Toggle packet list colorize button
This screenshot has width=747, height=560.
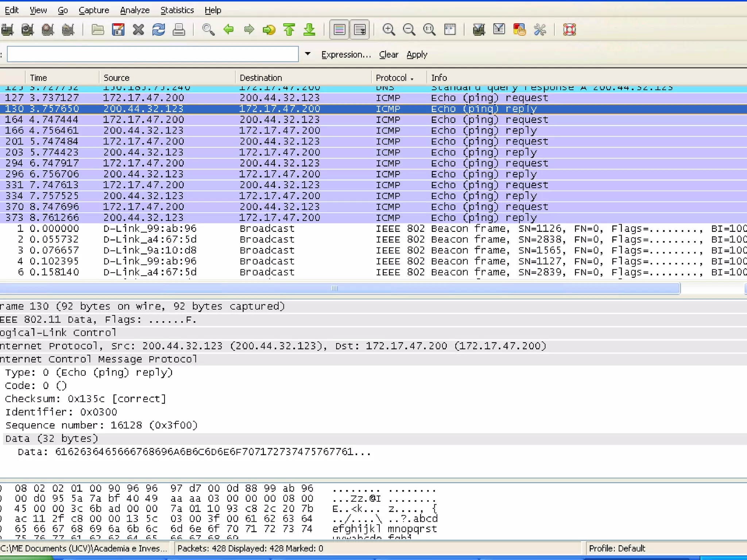coord(339,30)
